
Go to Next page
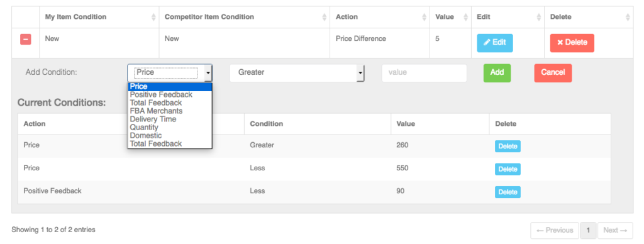pyautogui.click(x=615, y=230)
